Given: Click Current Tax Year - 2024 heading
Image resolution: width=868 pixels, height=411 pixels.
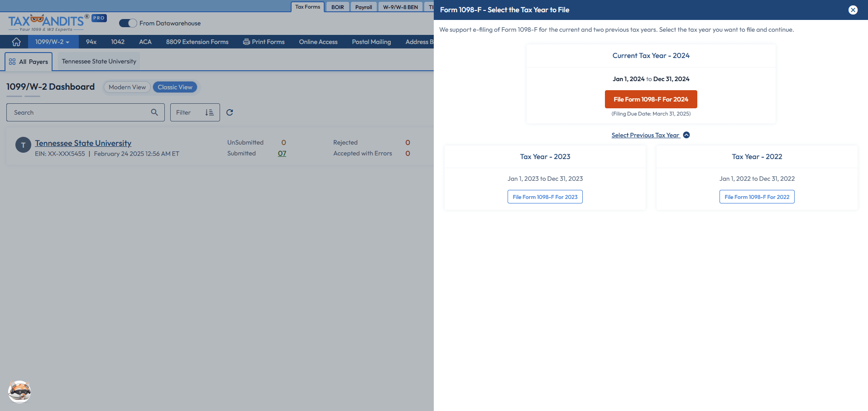Looking at the screenshot, I should 651,55.
